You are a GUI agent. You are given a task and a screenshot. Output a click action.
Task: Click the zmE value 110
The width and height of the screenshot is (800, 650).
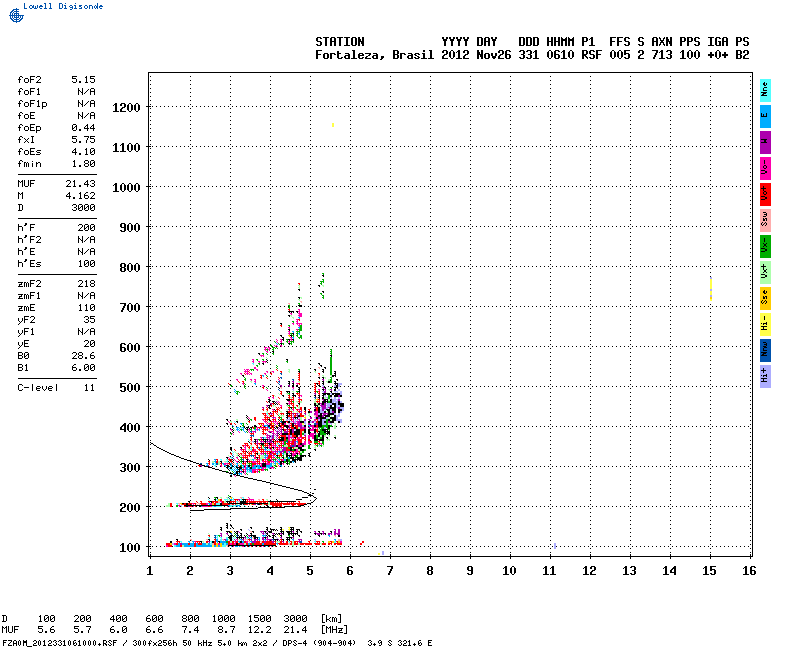pos(86,308)
